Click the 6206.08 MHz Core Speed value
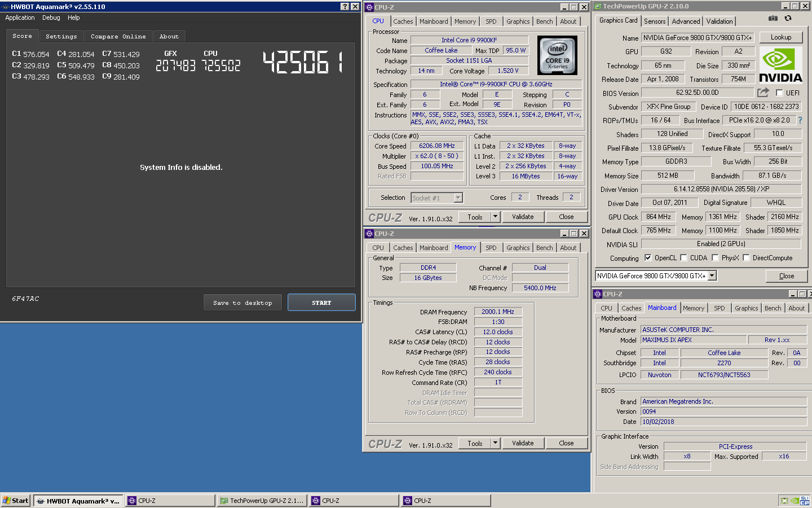This screenshot has width=812, height=508. [437, 146]
